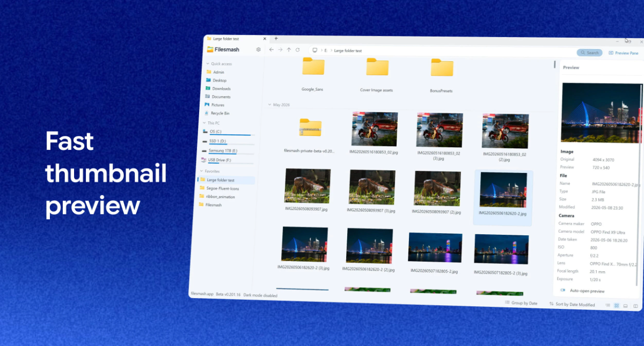Open Filesmash settings gear icon

(258, 49)
